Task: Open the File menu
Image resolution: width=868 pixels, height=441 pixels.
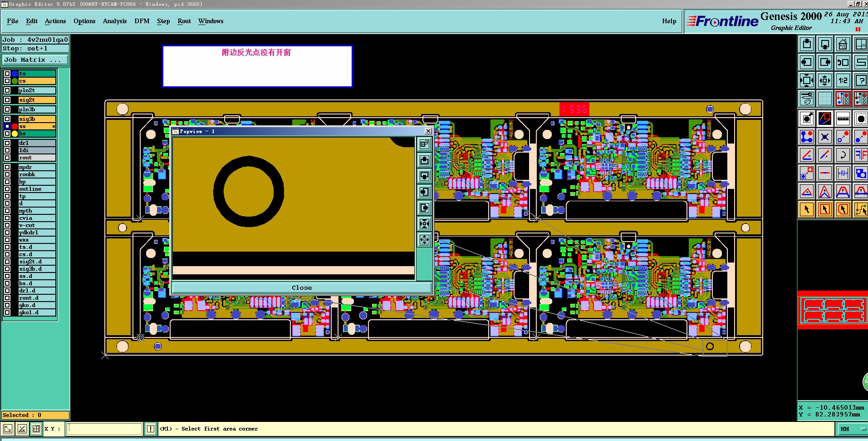Action: [x=13, y=21]
